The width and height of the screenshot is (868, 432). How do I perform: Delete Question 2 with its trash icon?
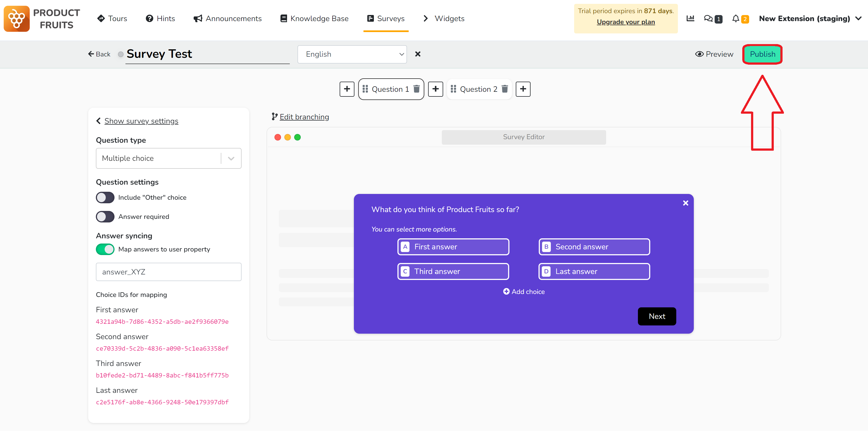[505, 89]
